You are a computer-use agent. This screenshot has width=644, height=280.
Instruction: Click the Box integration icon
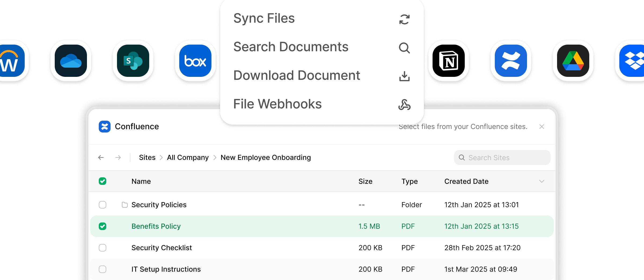[x=195, y=61]
